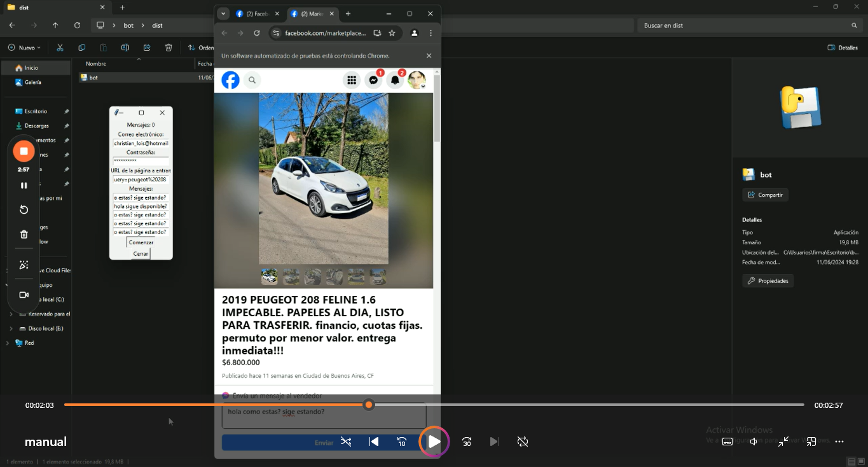The image size is (868, 467).
Task: Click the Compartir button in details pane
Action: 765,195
